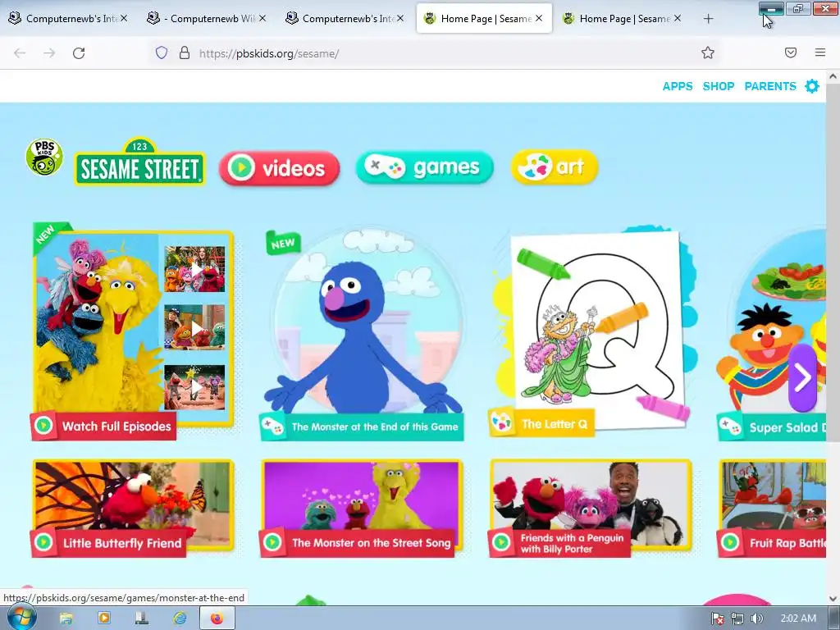Viewport: 840px width, 630px height.
Task: Open the taskbar volume speaker icon
Action: click(x=756, y=619)
